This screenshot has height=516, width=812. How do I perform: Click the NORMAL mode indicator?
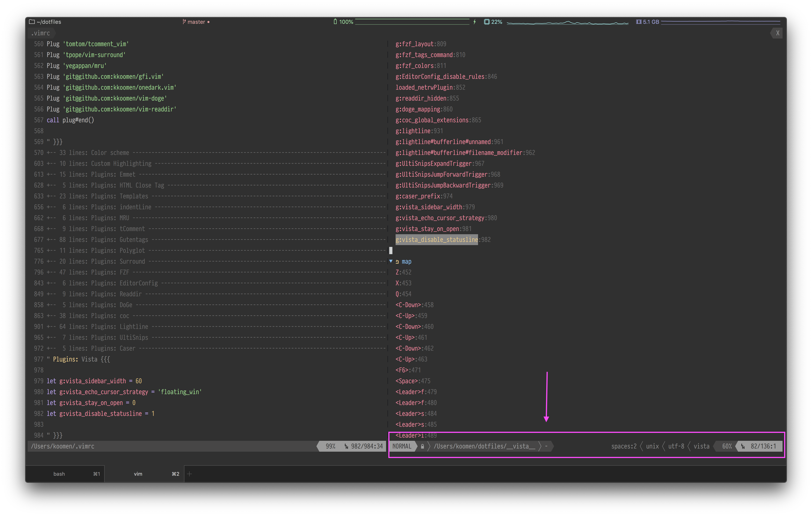pyautogui.click(x=402, y=446)
